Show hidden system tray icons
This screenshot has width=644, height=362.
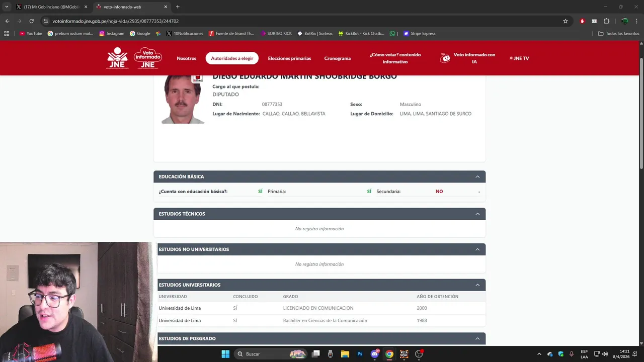tap(539, 354)
